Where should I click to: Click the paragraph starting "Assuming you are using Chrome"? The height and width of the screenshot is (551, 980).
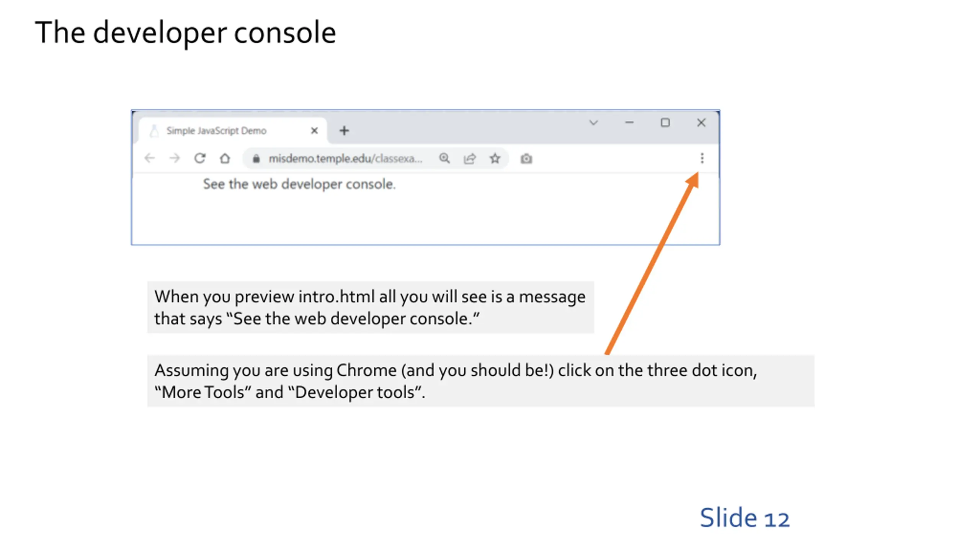[481, 381]
